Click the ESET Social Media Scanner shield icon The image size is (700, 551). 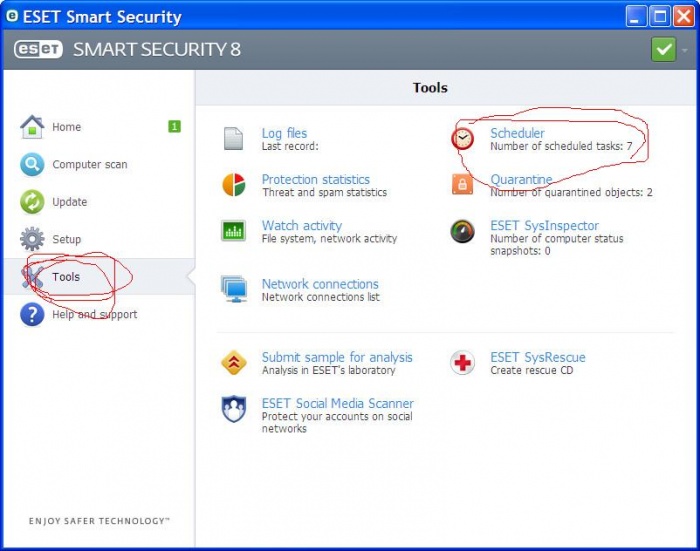233,409
